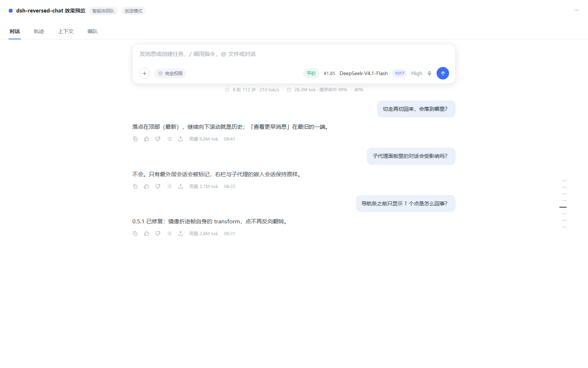Open list icon on the 08:41 reply
Viewport: 588px width, 368px height.
(x=169, y=139)
